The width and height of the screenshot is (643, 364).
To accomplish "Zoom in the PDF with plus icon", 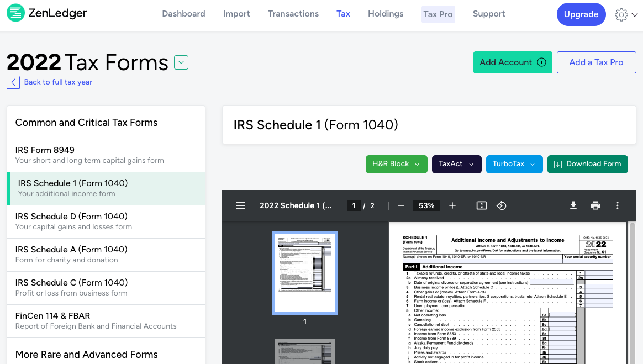I will click(452, 205).
